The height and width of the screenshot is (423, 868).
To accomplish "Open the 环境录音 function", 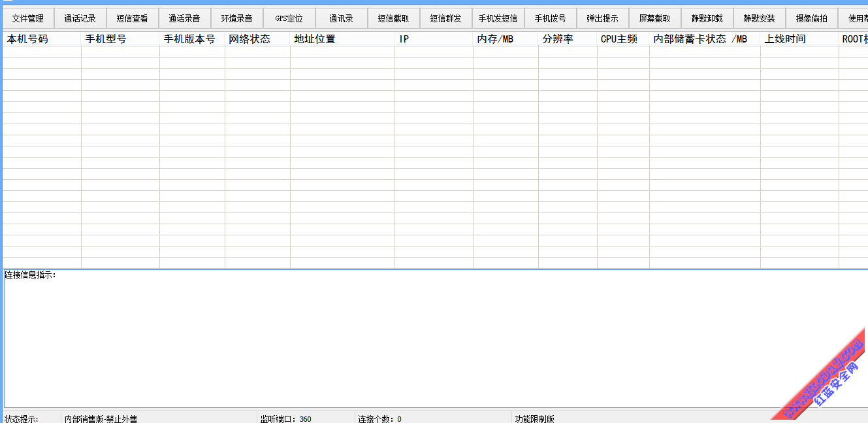I will pyautogui.click(x=237, y=18).
